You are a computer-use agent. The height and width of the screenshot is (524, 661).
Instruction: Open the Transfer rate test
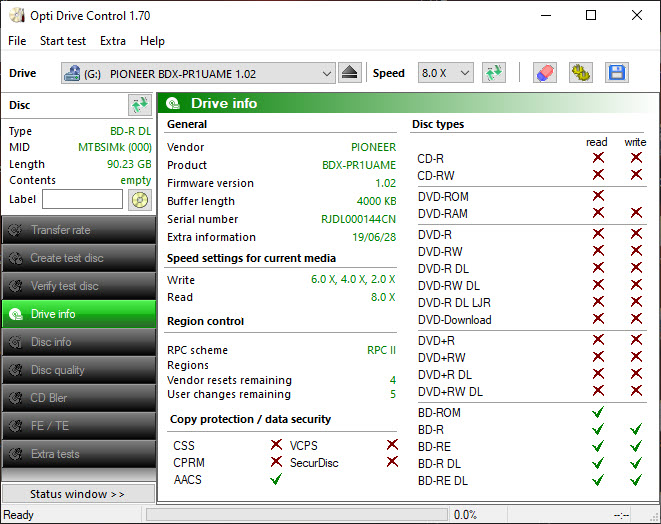[x=78, y=230]
